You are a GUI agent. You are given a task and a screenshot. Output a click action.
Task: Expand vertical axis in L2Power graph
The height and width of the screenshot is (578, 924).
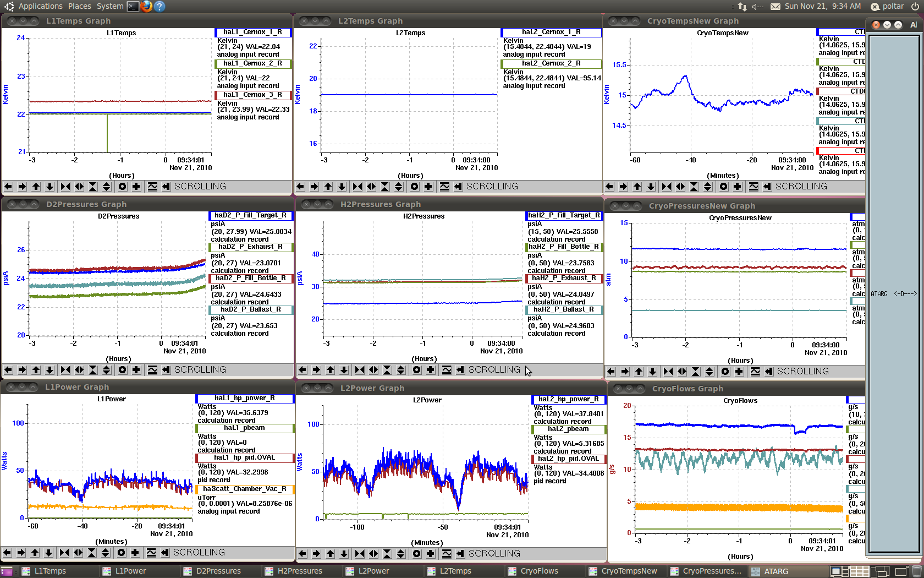[401, 554]
